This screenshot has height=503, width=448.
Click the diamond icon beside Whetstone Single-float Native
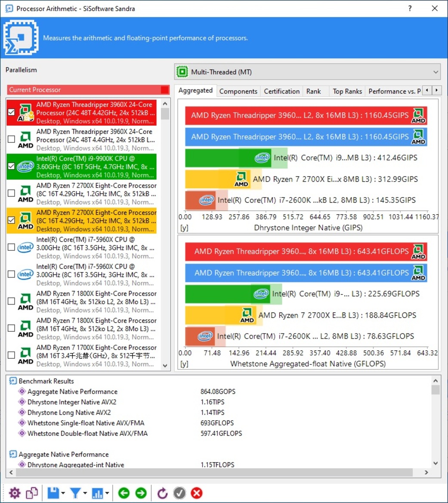(x=22, y=423)
